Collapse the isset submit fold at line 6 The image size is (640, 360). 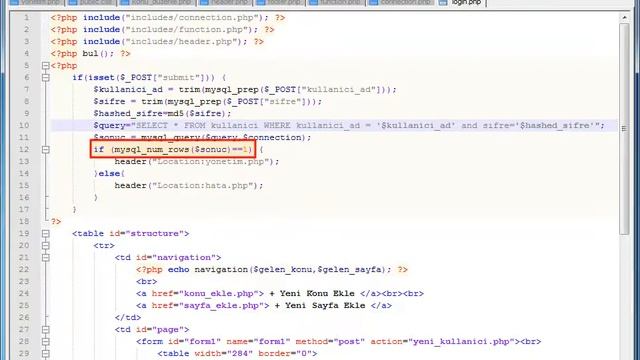(46, 78)
